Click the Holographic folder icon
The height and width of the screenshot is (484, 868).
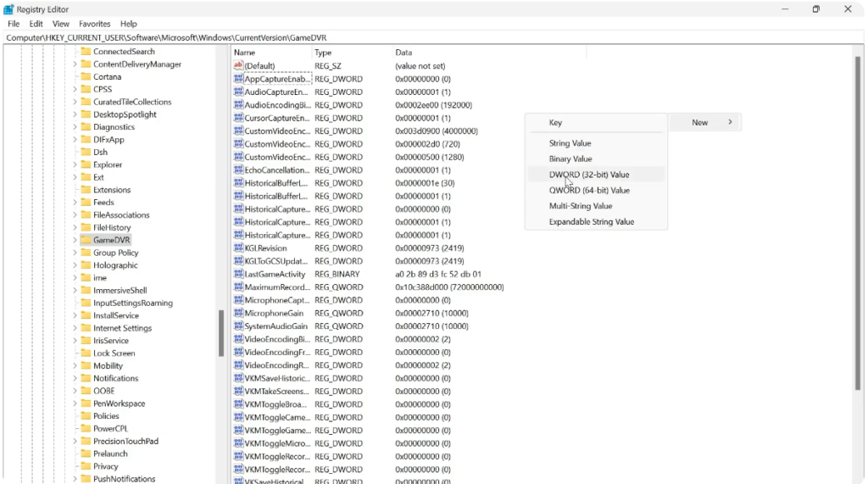(86, 265)
